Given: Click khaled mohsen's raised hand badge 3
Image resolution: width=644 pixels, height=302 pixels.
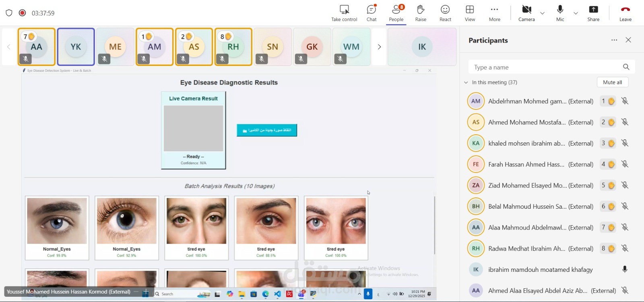Looking at the screenshot, I should point(608,143).
